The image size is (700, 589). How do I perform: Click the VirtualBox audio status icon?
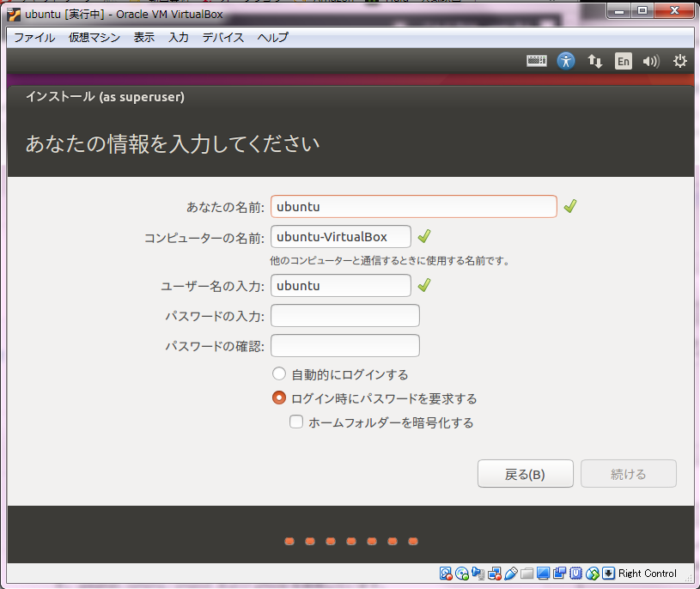478,574
